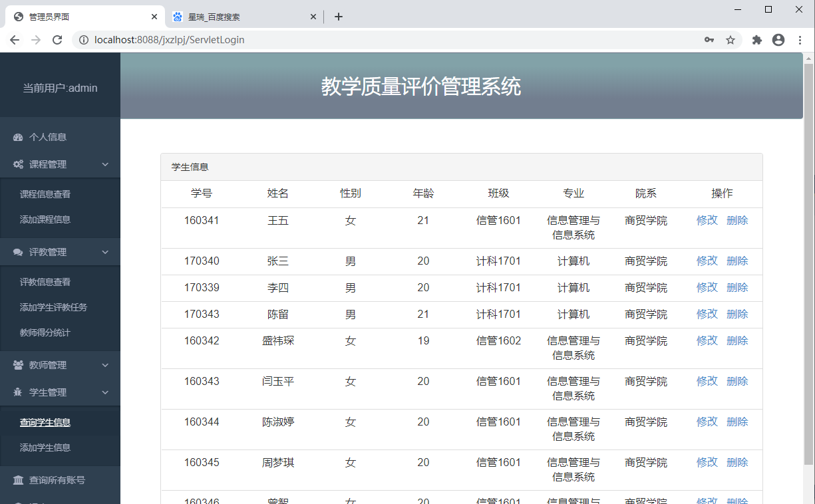Open 评教信息查看 submenu item
Viewport: 815px width, 504px height.
pyautogui.click(x=45, y=282)
